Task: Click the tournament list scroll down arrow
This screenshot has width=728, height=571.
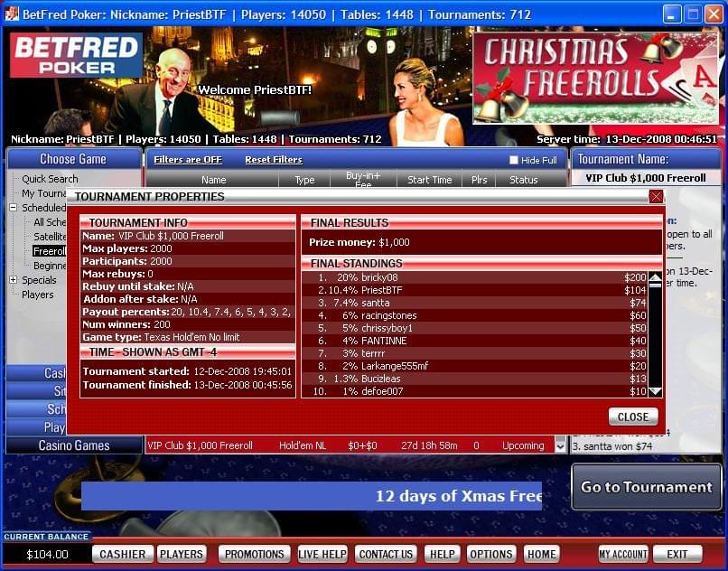Action: (560, 446)
